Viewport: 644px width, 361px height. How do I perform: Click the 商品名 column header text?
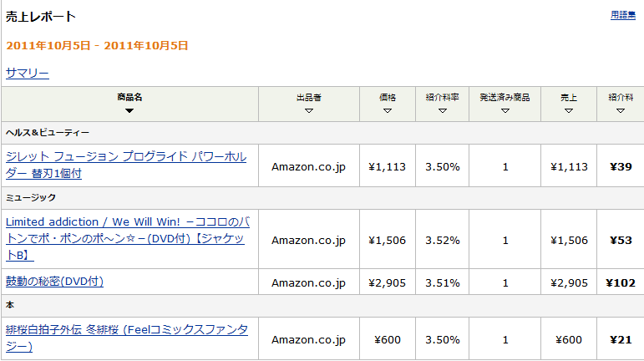(129, 97)
